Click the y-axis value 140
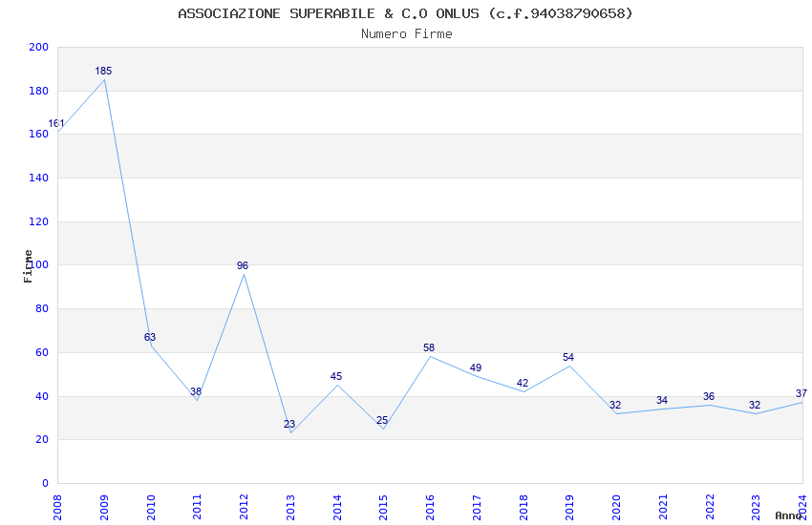Screen dimensions: 812x525 pos(38,178)
